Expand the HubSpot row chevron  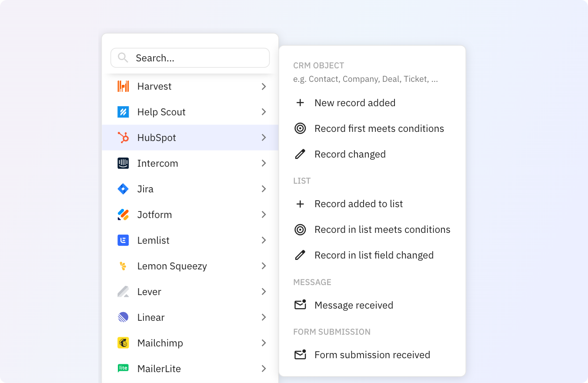point(264,138)
